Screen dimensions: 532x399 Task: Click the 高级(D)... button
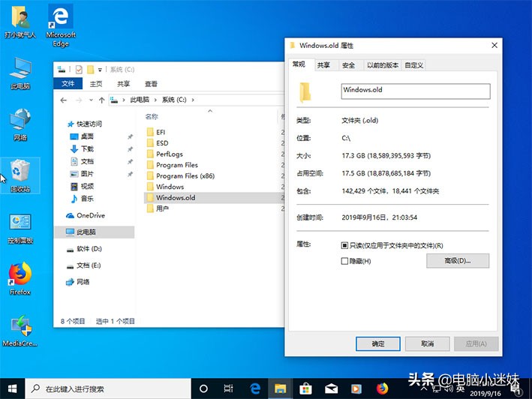pyautogui.click(x=458, y=261)
